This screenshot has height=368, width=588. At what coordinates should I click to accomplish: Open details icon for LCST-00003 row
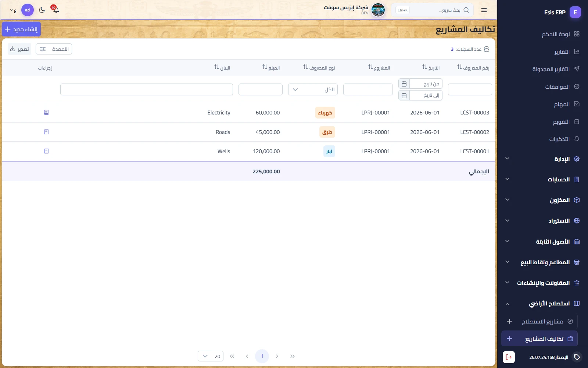coord(46,113)
